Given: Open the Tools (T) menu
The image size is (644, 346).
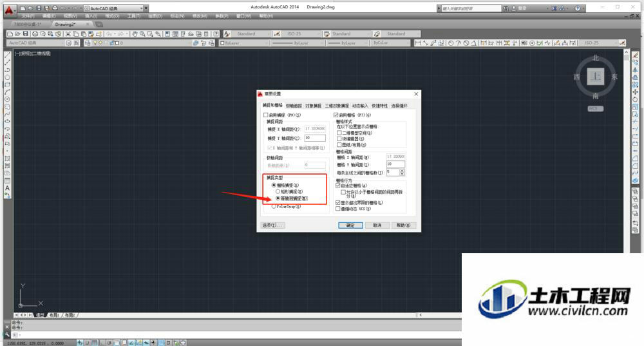Looking at the screenshot, I should point(134,16).
